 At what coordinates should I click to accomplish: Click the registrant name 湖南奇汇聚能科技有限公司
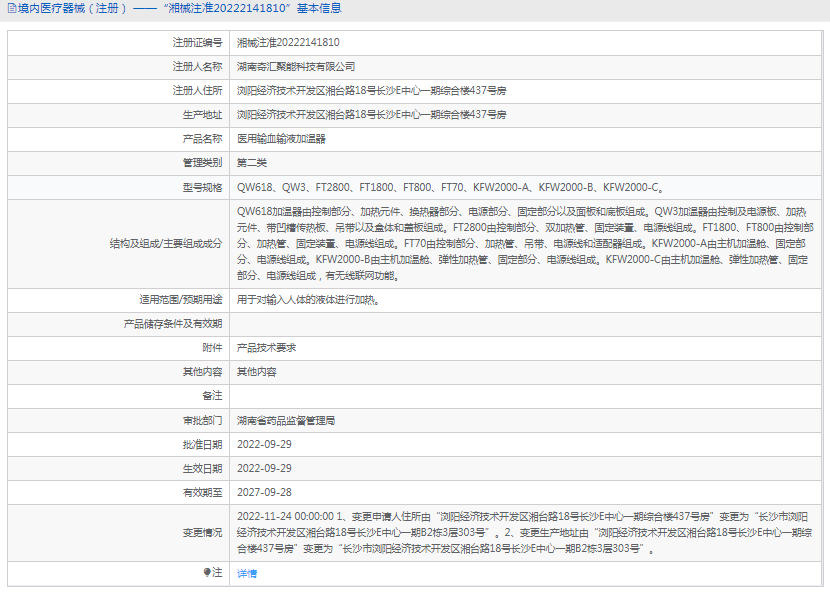click(296, 67)
